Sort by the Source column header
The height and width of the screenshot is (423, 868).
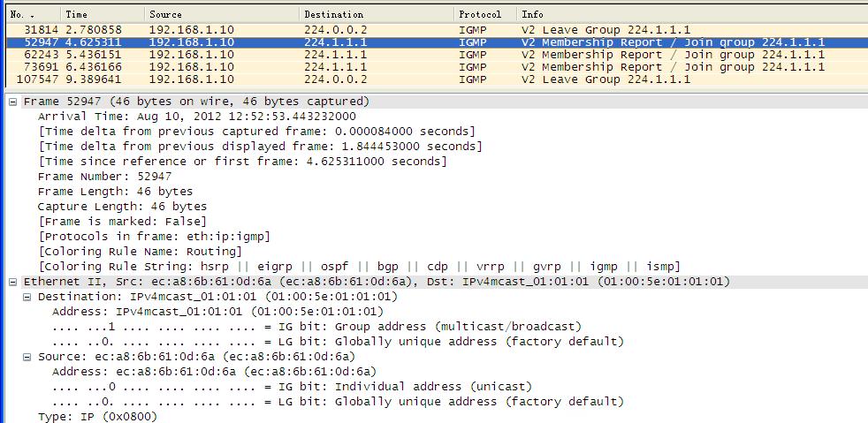[x=221, y=14]
